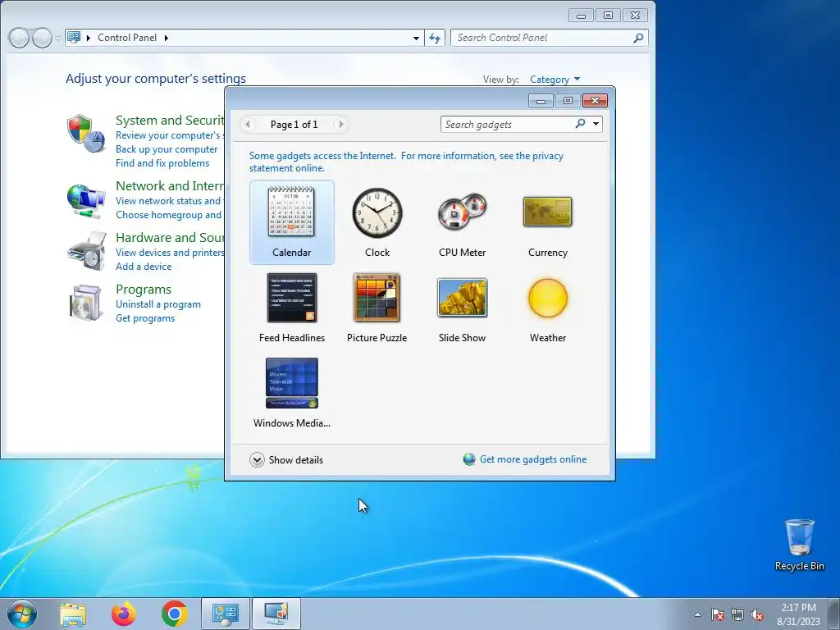Open Windows Explorer from the taskbar
840x630 pixels.
click(x=73, y=614)
